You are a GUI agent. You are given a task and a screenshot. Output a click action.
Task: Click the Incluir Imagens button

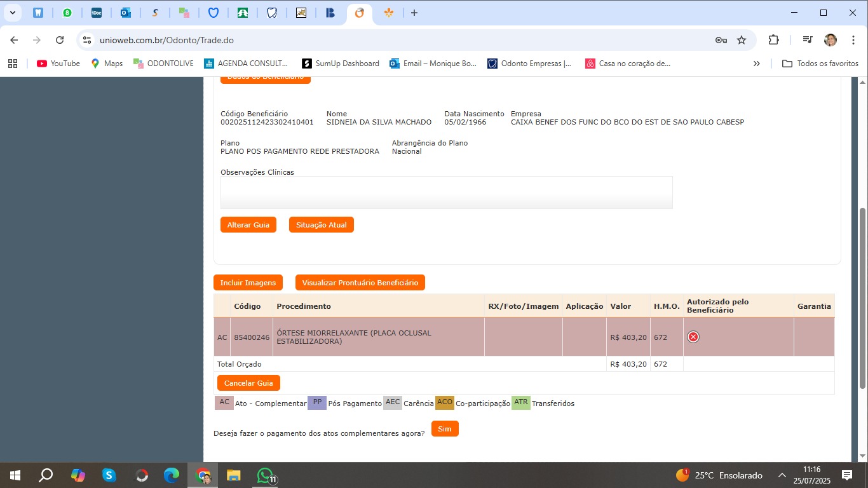(248, 283)
